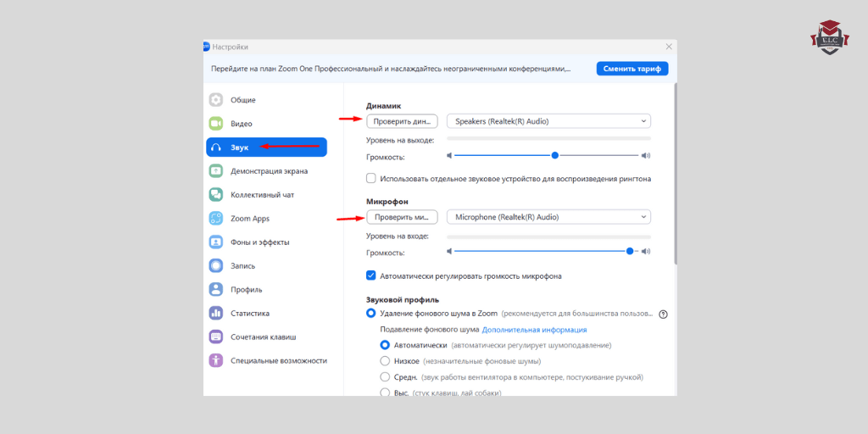The height and width of the screenshot is (434, 868).
Task: Open the Общие settings tab
Action: coord(267,100)
